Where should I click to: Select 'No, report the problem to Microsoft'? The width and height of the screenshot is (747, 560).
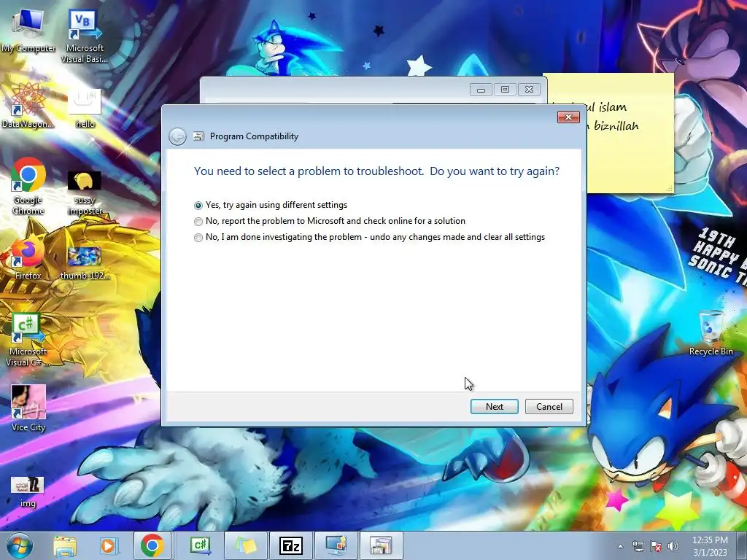(x=330, y=221)
